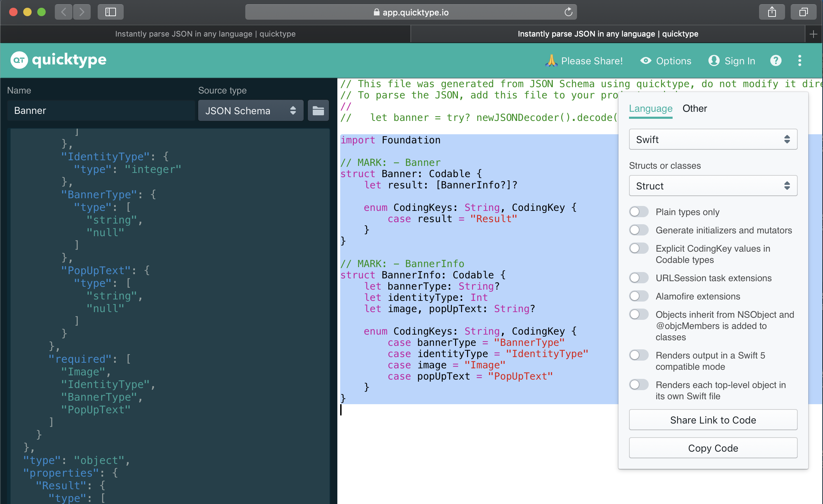Open the folder file picker icon
823x504 pixels.
pyautogui.click(x=318, y=111)
